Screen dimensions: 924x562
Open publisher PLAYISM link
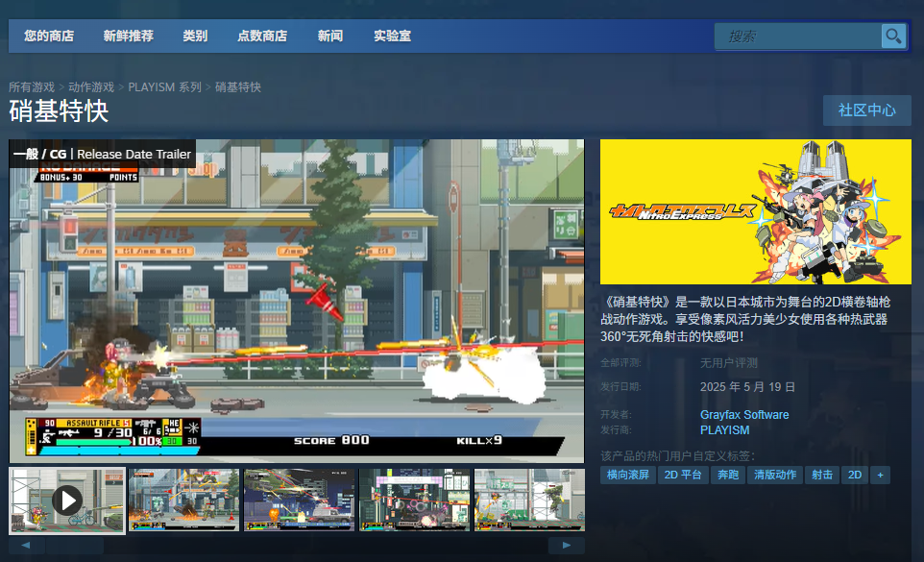point(725,430)
